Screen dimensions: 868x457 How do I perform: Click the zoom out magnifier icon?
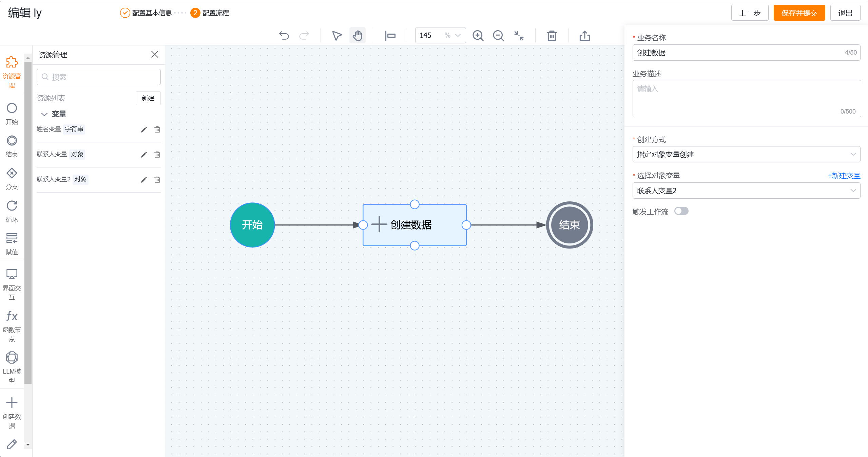498,36
